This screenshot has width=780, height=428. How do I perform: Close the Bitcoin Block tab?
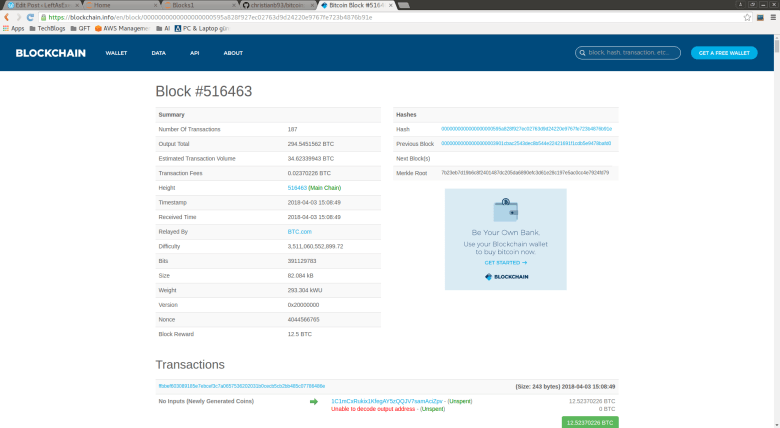pos(390,5)
